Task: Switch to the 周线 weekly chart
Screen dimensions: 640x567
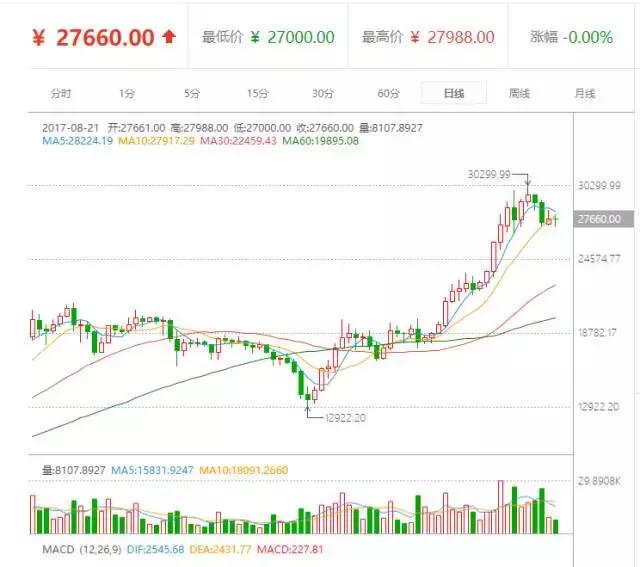Action: click(x=519, y=93)
